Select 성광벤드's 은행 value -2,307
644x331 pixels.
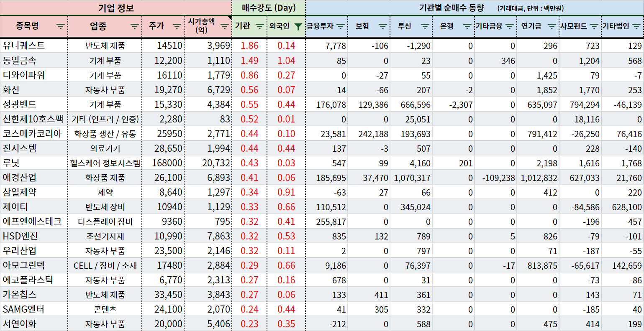[454, 104]
